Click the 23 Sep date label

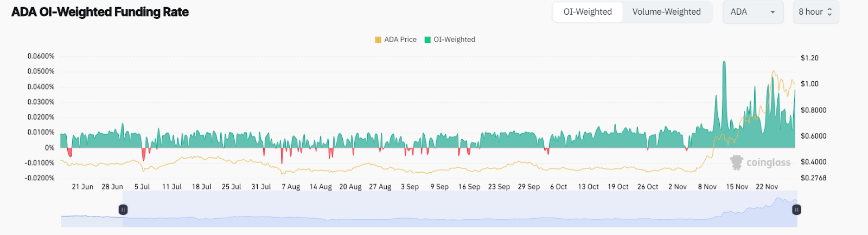(499, 187)
